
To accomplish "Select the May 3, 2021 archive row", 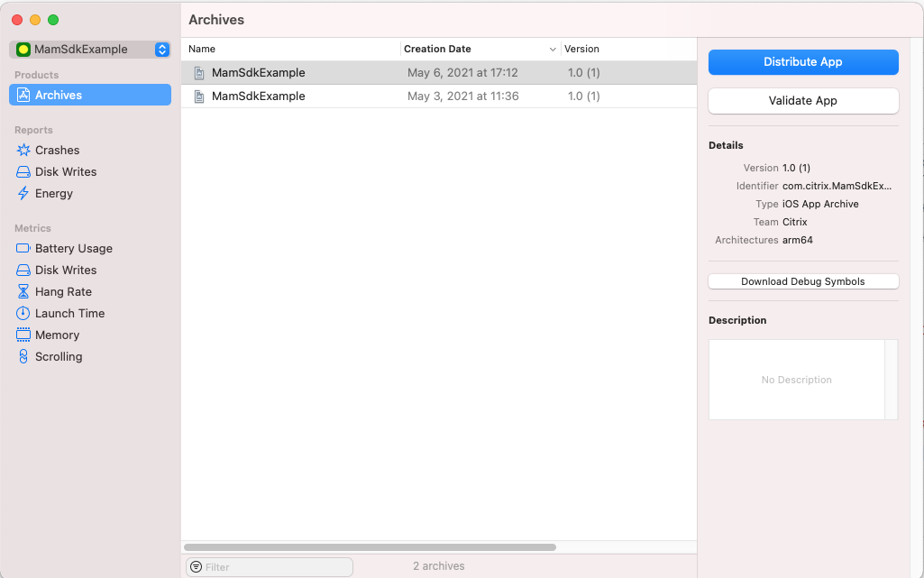I will (439, 96).
